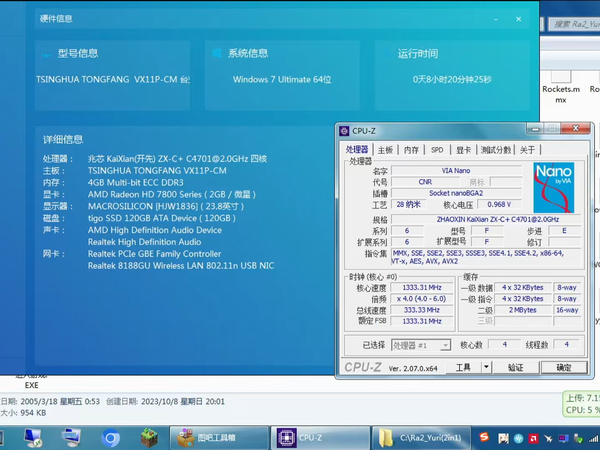Switch to C:\Ra2_Yuri(2in1) folder taskbar button
The width and height of the screenshot is (600, 450).
pyautogui.click(x=421, y=438)
